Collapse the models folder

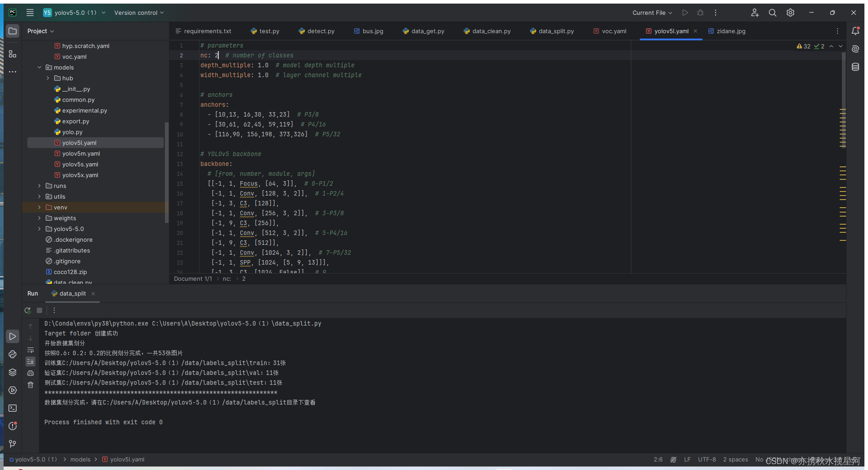(39, 67)
